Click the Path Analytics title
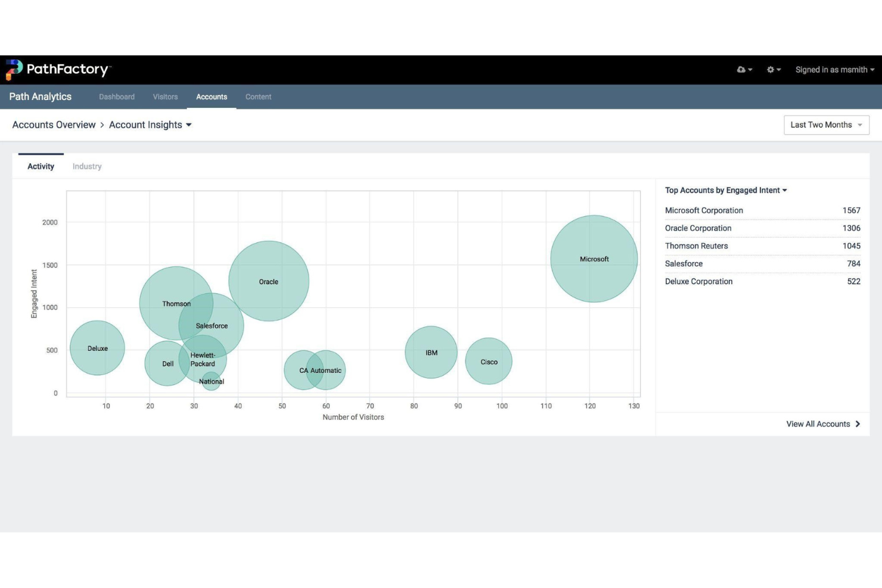The image size is (882, 588). tap(41, 97)
